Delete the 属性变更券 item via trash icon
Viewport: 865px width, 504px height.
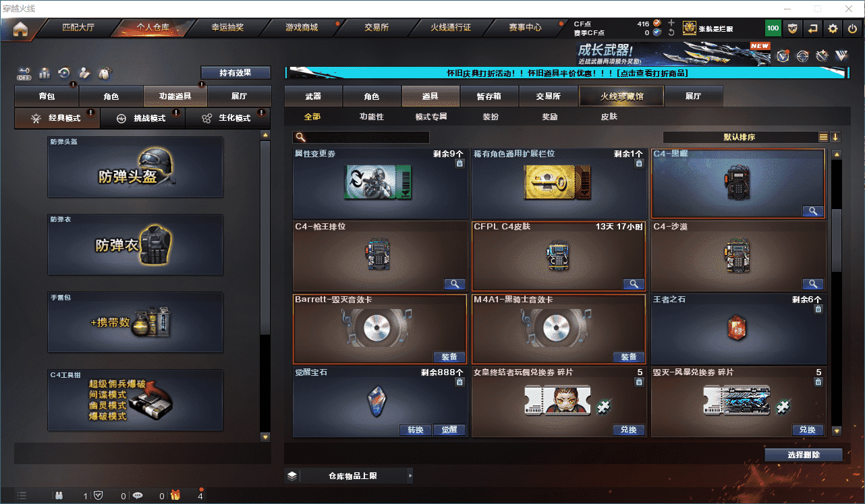459,163
